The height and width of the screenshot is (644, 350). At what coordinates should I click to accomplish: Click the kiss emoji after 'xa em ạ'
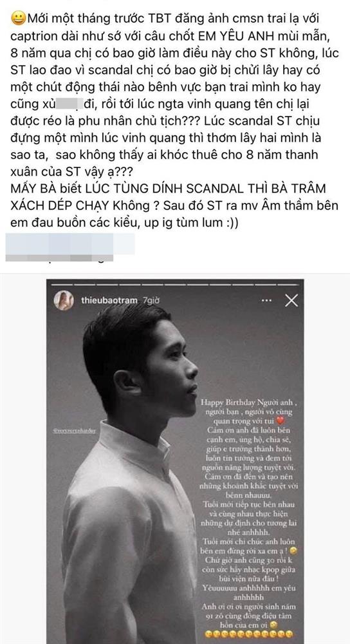[x=294, y=551]
